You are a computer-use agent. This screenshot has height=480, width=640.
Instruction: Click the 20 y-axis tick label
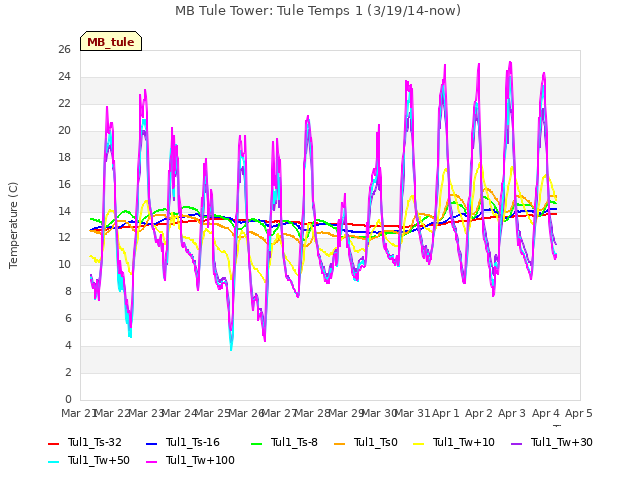click(x=64, y=131)
